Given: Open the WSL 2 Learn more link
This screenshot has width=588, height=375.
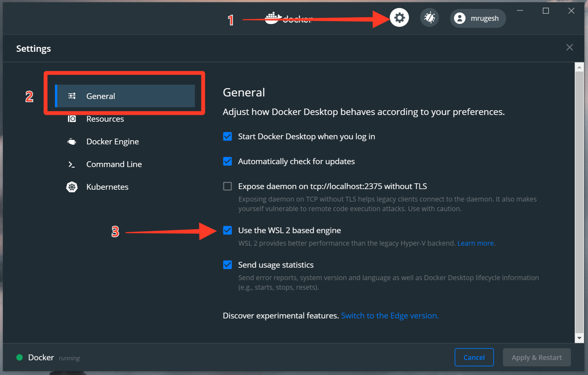Looking at the screenshot, I should pyautogui.click(x=476, y=243).
